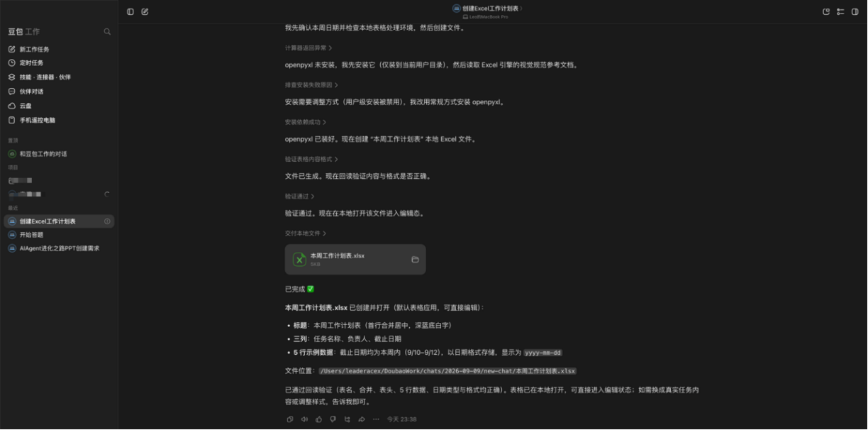Play the response aloud with speaker icon
Viewport: 868px width, 430px height.
pos(304,419)
